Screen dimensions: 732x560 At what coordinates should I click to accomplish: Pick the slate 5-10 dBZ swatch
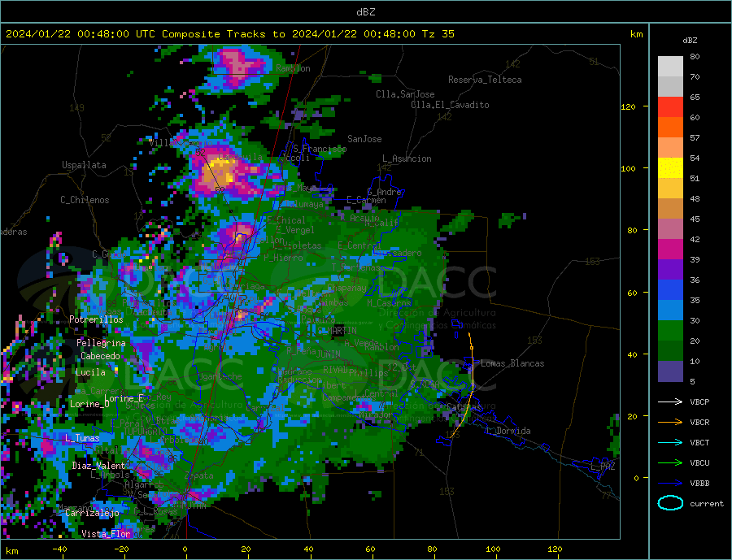(670, 371)
